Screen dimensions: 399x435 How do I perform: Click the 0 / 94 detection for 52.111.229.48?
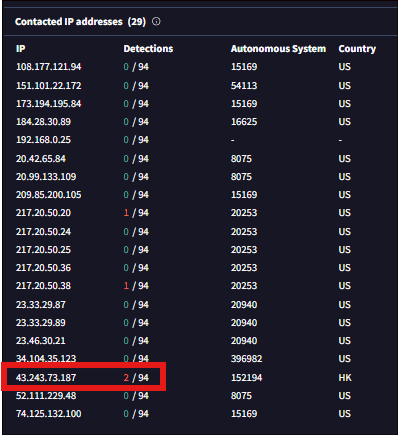(136, 396)
